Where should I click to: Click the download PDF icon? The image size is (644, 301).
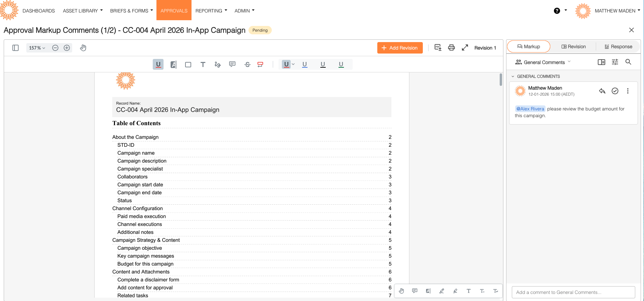(438, 48)
